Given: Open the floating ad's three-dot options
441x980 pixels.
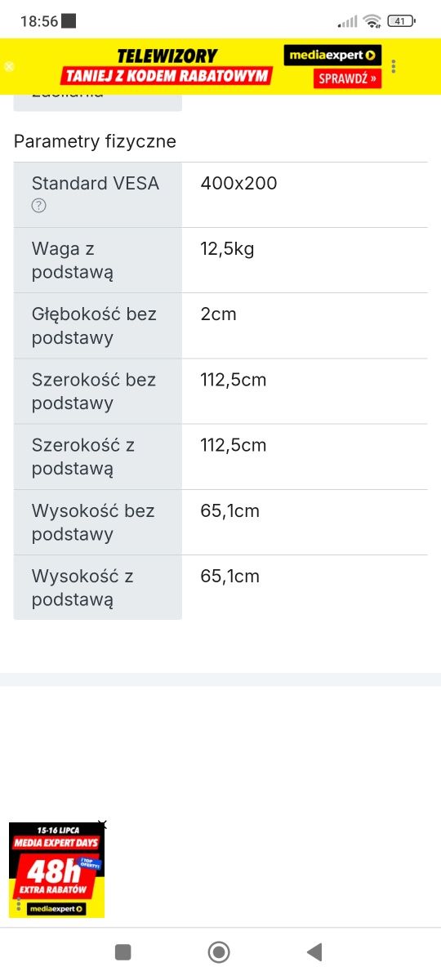Looking at the screenshot, I should tap(18, 905).
